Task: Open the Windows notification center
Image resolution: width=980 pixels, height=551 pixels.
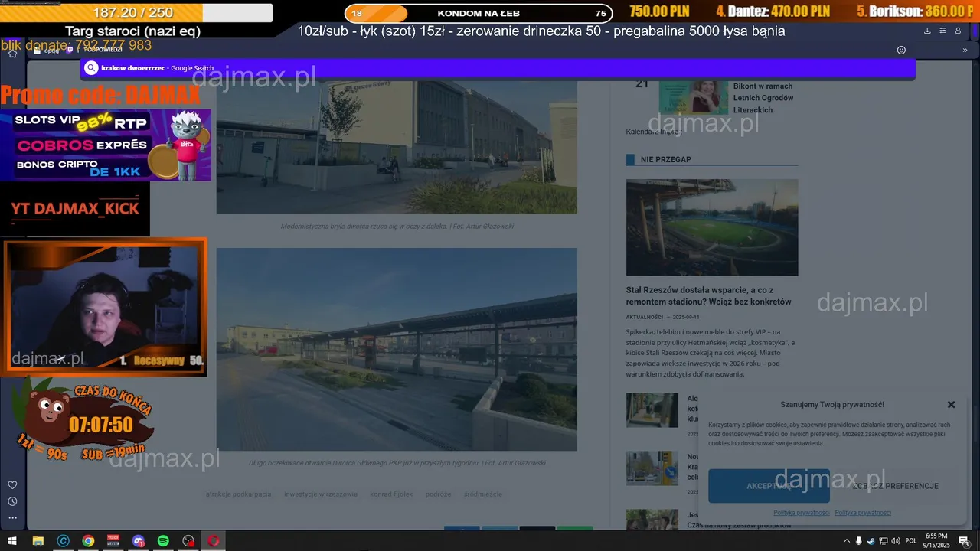Action: point(964,541)
